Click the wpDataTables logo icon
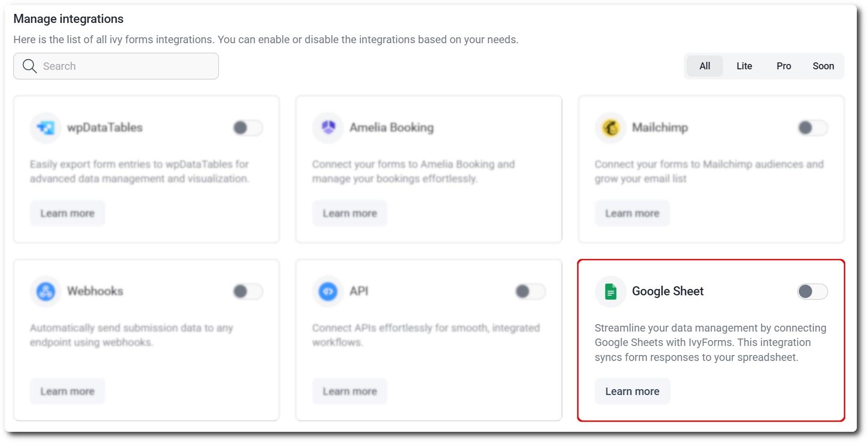This screenshot has height=443, width=868. (x=46, y=128)
